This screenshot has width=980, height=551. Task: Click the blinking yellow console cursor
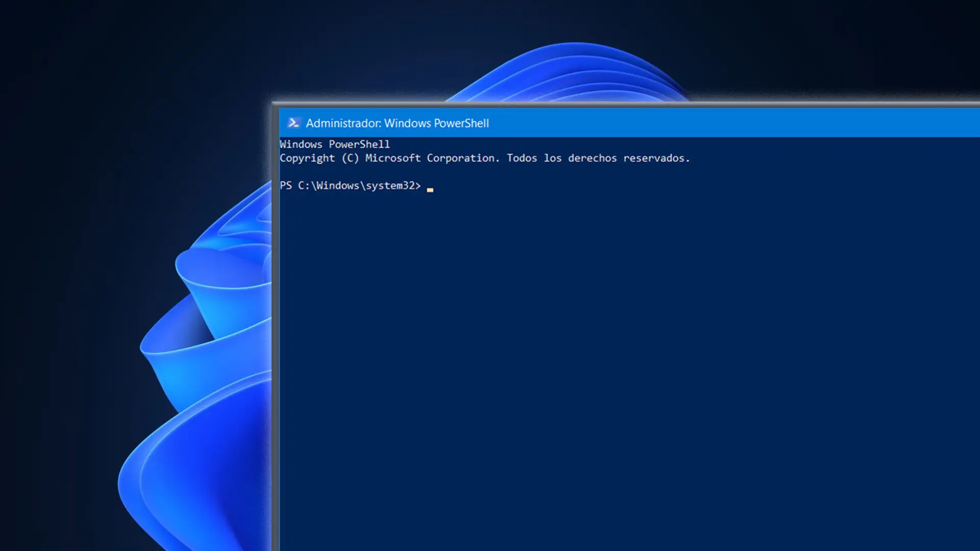tap(430, 189)
